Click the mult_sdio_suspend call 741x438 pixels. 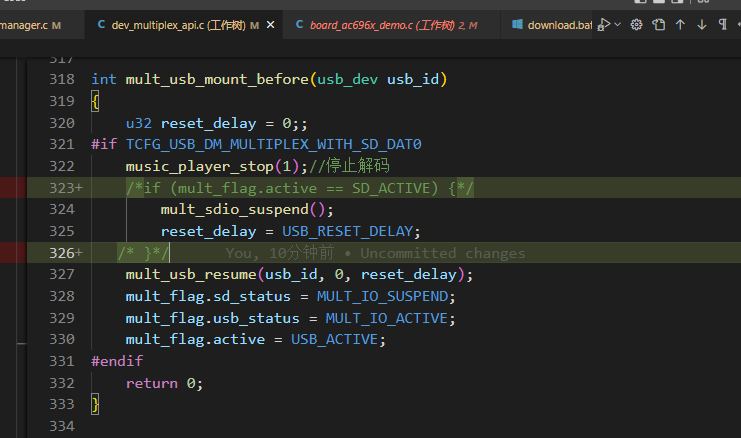coord(247,209)
